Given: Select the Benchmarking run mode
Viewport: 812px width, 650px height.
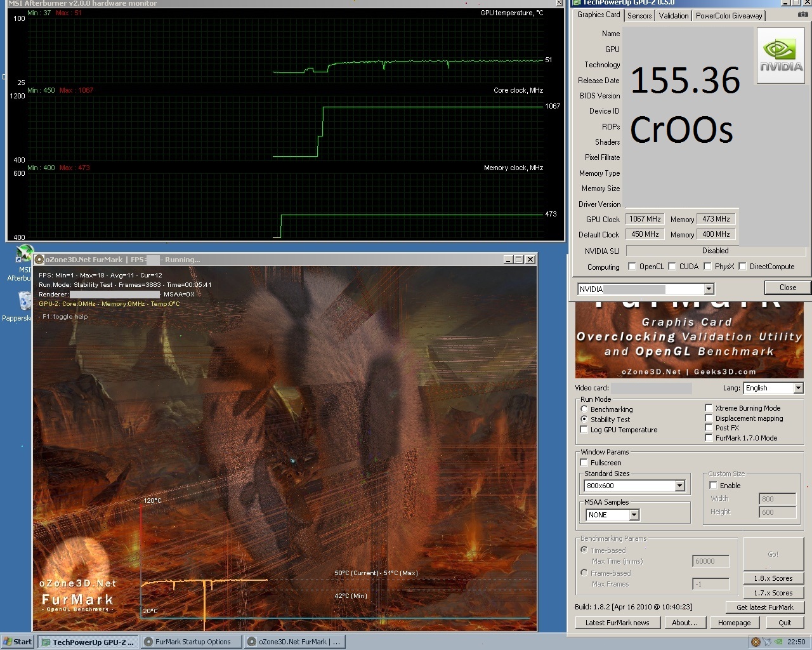Looking at the screenshot, I should (x=584, y=409).
